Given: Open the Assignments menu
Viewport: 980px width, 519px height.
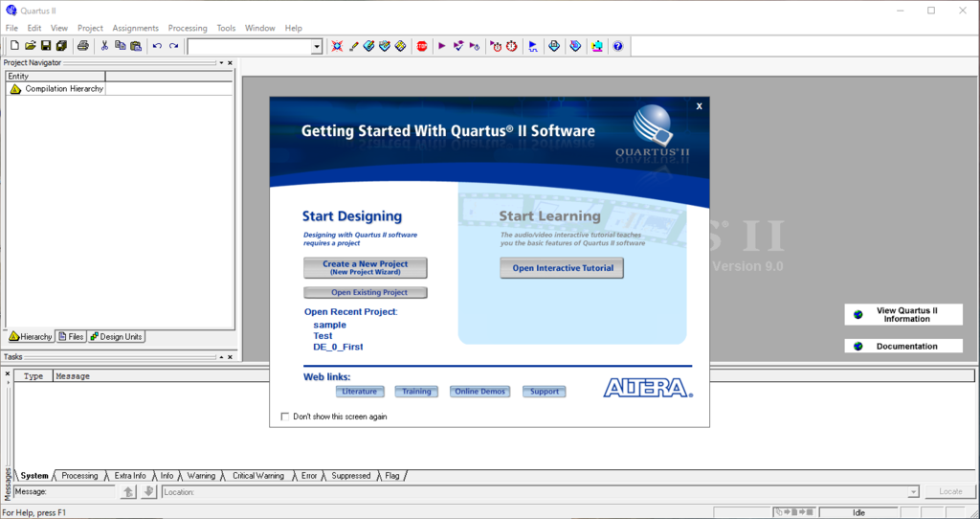Looking at the screenshot, I should (136, 28).
